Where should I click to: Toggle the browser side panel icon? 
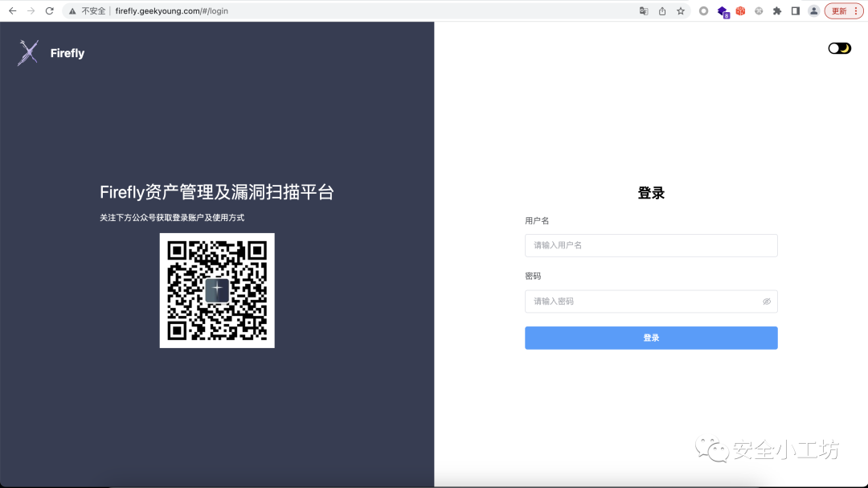point(796,11)
